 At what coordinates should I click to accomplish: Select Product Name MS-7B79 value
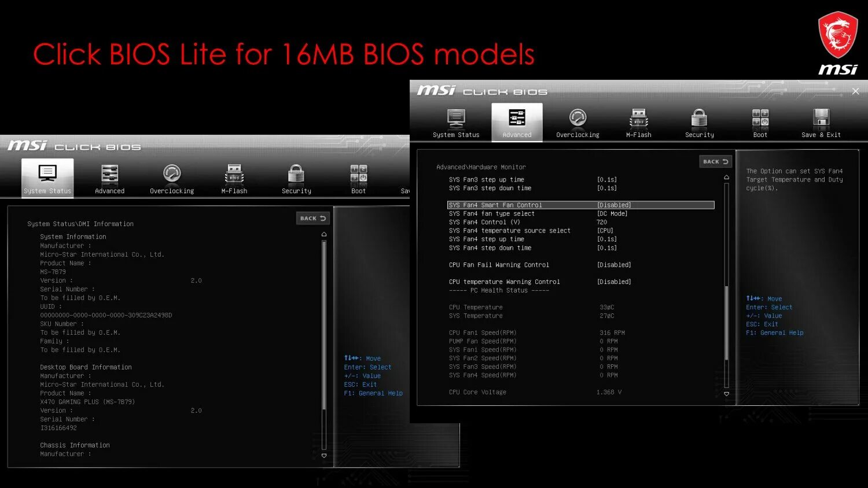(x=53, y=272)
